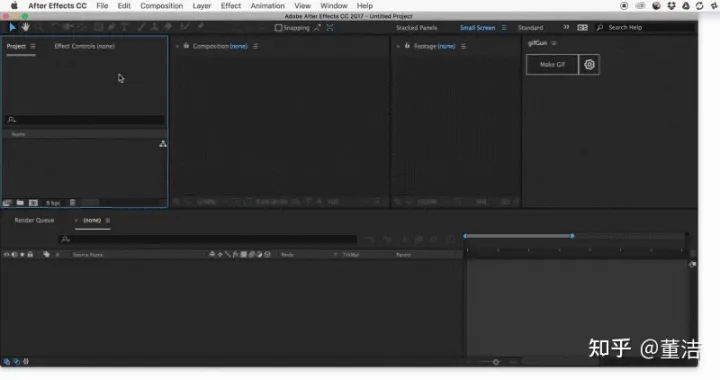Switch to the Standard workspace
The height and width of the screenshot is (380, 720).
click(530, 28)
